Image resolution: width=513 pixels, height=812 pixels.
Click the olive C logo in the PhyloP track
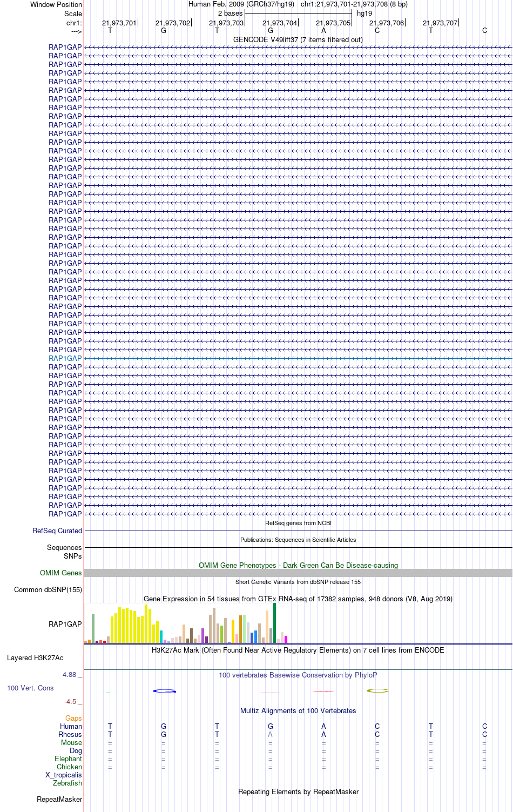(x=377, y=690)
